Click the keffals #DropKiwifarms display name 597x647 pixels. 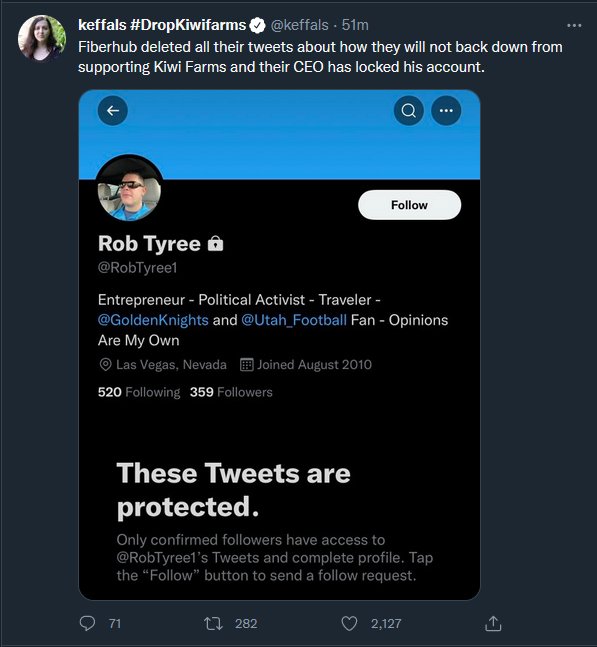[x=162, y=25]
